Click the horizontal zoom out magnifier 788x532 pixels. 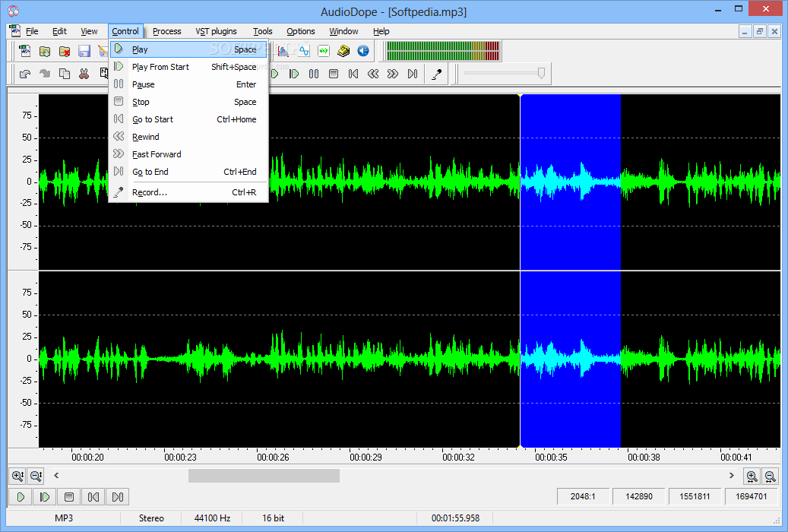pos(770,476)
